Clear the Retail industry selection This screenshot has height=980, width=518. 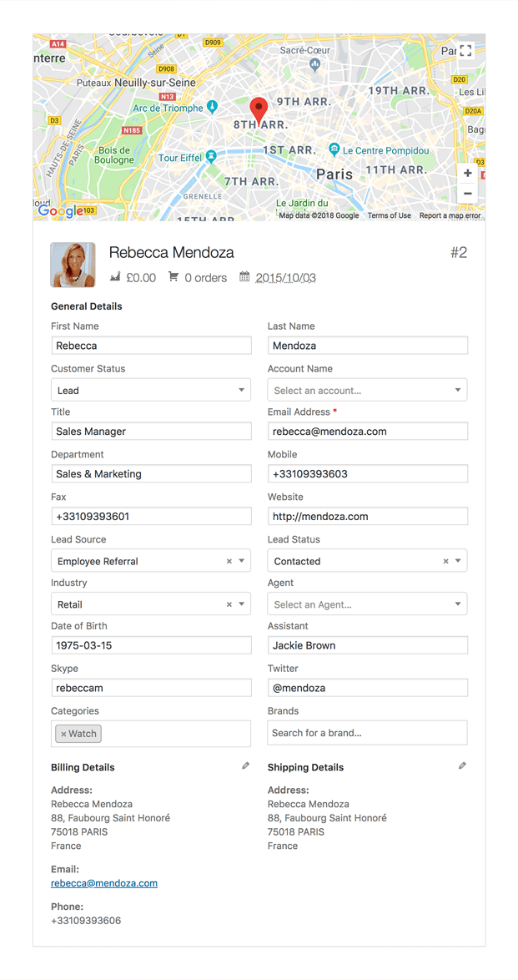click(229, 604)
